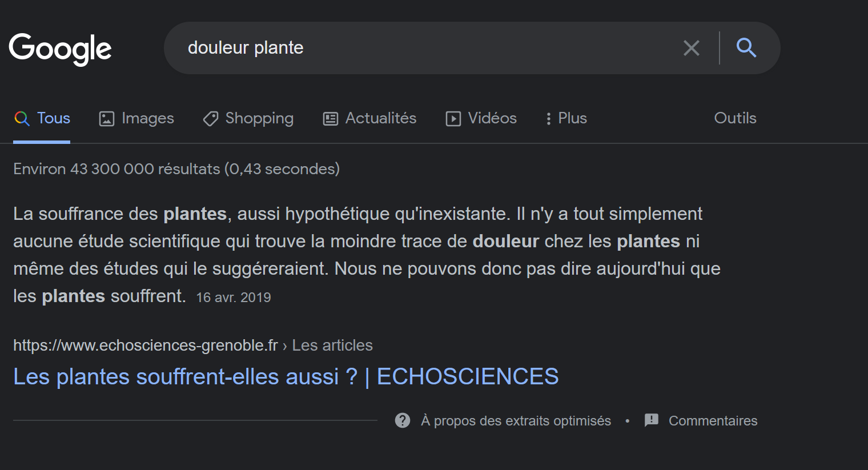This screenshot has width=868, height=470.
Task: Open 'À propos des extraits optimisés'
Action: (516, 421)
